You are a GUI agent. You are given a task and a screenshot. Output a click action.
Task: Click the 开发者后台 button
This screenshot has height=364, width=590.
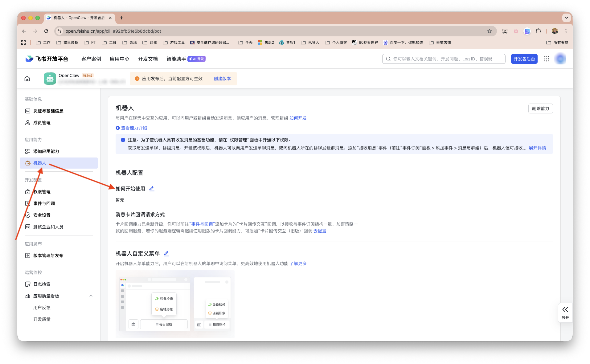coord(524,59)
